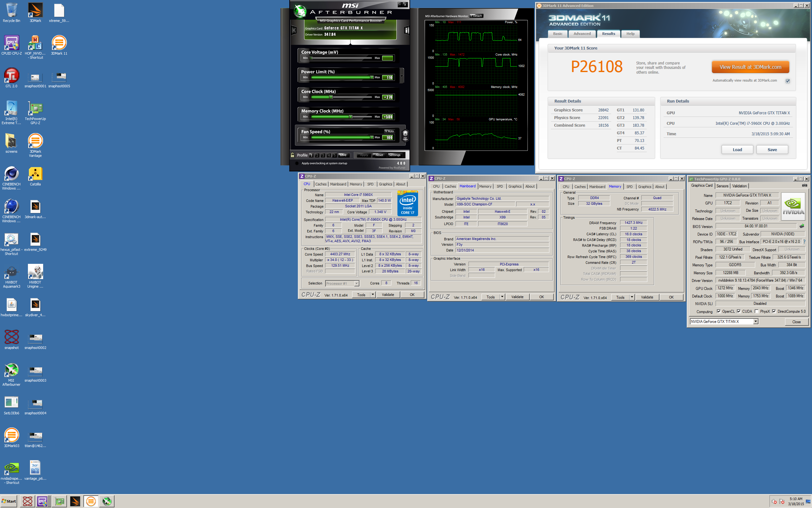This screenshot has height=508, width=812.
Task: Toggle the OpenCL checkbox in GPU-Z
Action: pos(718,311)
